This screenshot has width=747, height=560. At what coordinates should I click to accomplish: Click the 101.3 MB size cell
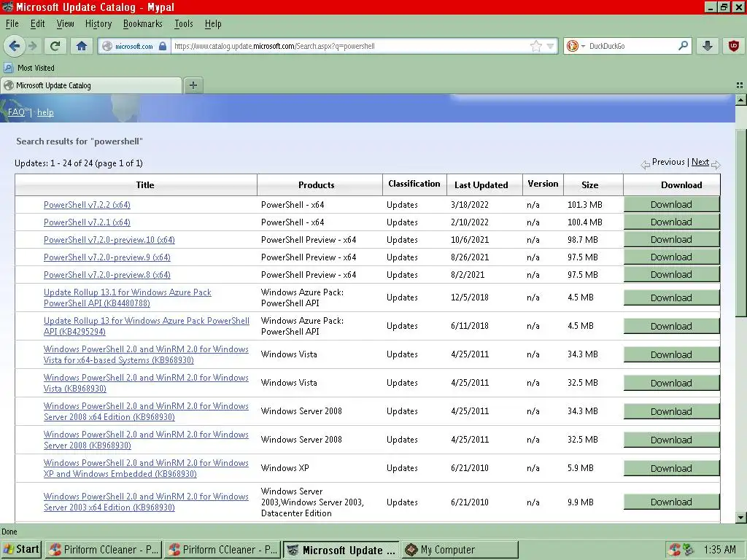coord(585,205)
